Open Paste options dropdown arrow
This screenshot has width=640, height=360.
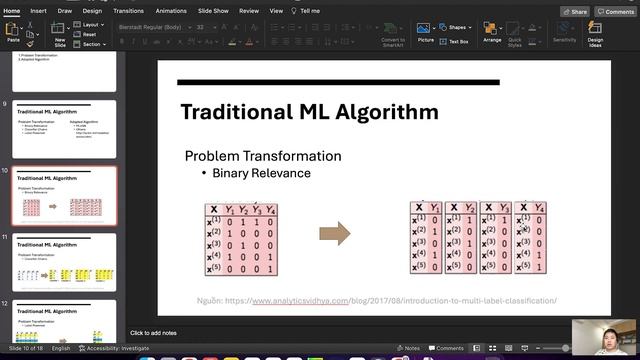[22, 29]
